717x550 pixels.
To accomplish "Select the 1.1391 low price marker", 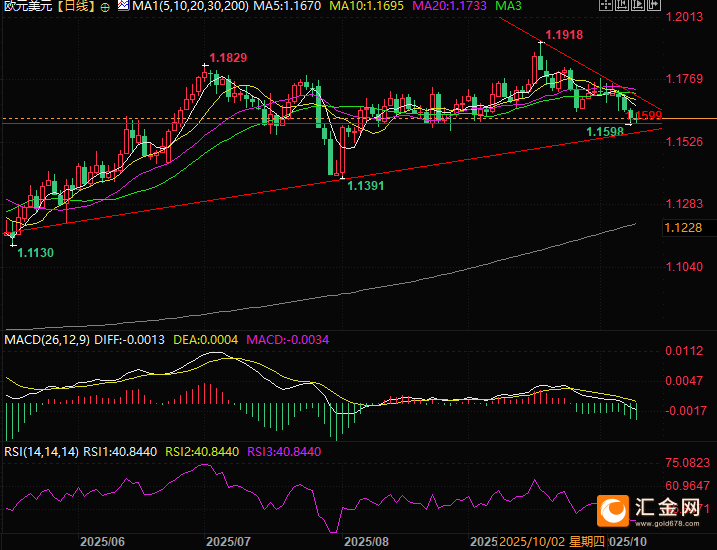I will (366, 186).
